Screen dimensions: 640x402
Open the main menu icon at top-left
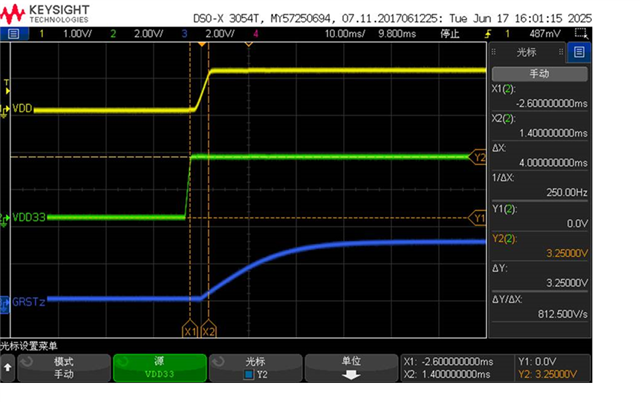[13, 34]
